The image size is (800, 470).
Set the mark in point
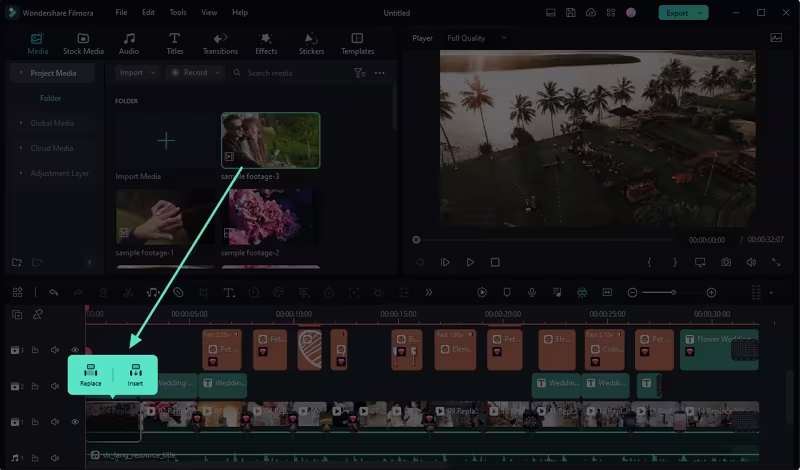click(x=649, y=262)
